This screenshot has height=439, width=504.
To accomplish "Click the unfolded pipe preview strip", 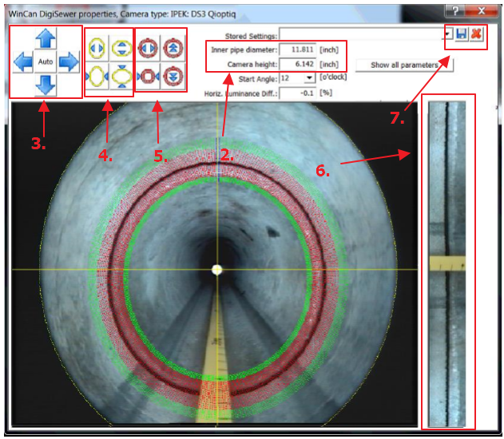I will tap(447, 263).
